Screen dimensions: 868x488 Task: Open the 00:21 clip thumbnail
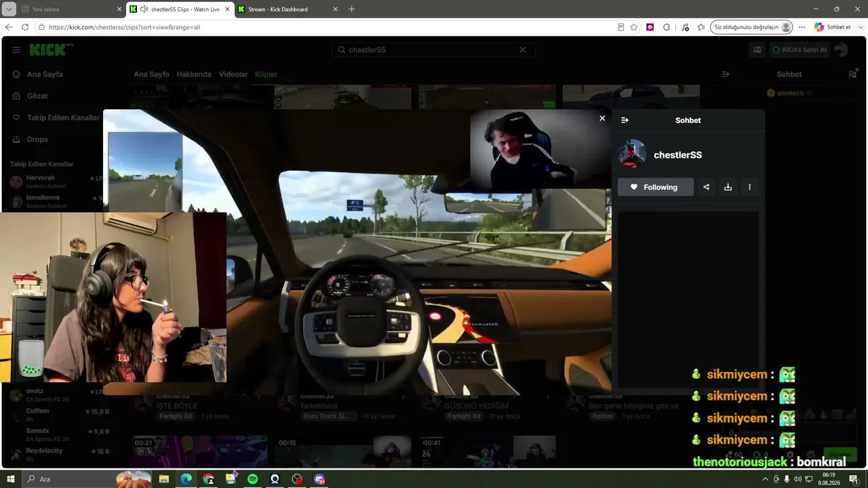(199, 452)
